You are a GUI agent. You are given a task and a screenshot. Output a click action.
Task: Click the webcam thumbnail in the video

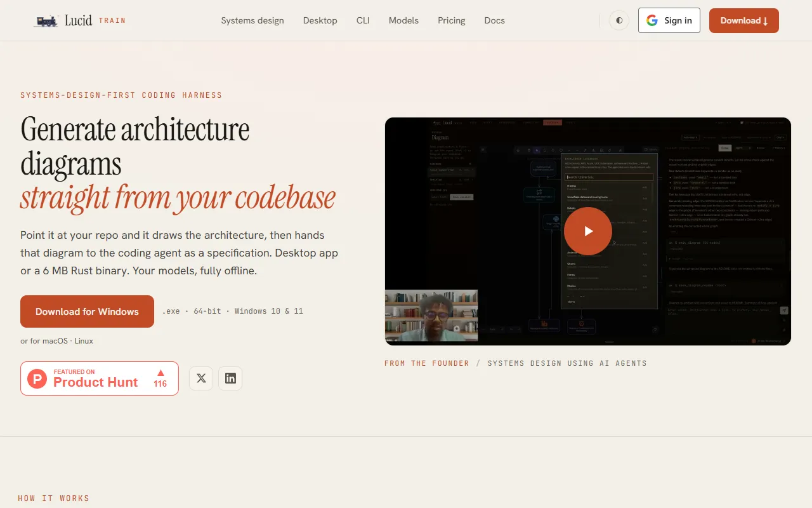(431, 316)
